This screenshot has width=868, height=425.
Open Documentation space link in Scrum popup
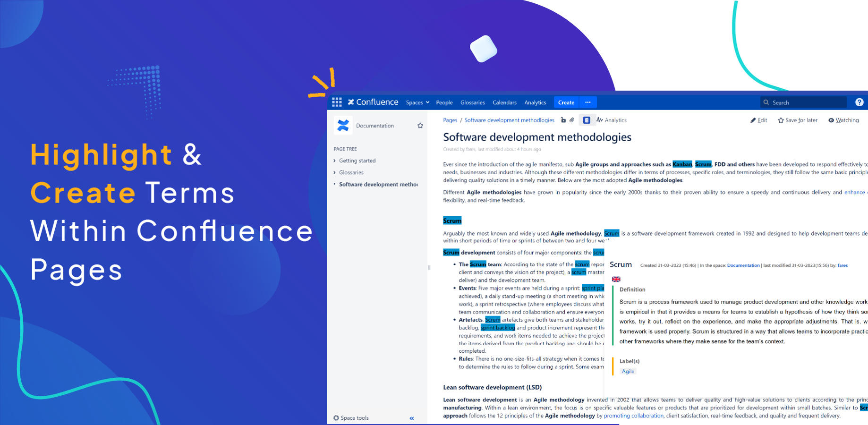743,265
